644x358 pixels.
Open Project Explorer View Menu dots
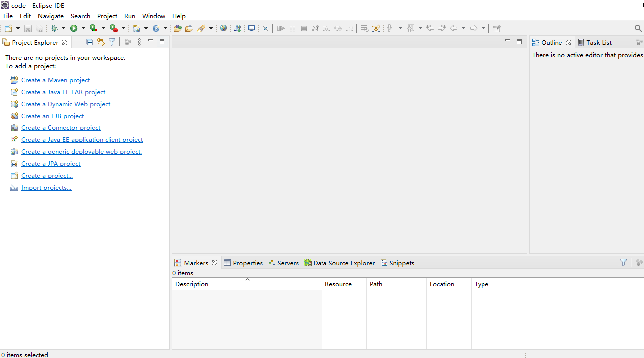[139, 42]
